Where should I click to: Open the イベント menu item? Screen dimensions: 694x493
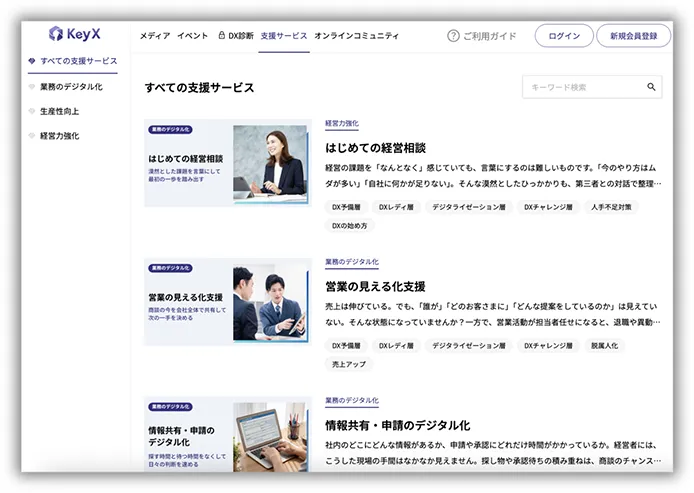coord(193,36)
